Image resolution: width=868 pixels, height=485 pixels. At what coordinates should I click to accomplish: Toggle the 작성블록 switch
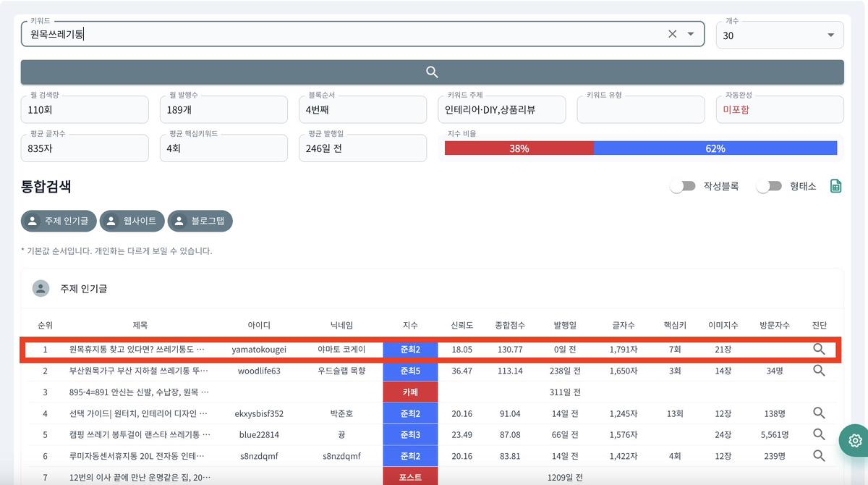point(682,186)
